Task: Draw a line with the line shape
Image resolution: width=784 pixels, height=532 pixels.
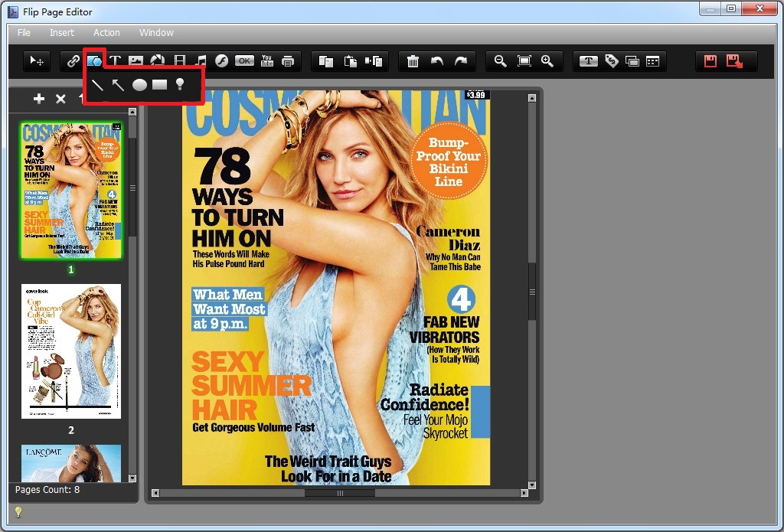Action: 97,85
